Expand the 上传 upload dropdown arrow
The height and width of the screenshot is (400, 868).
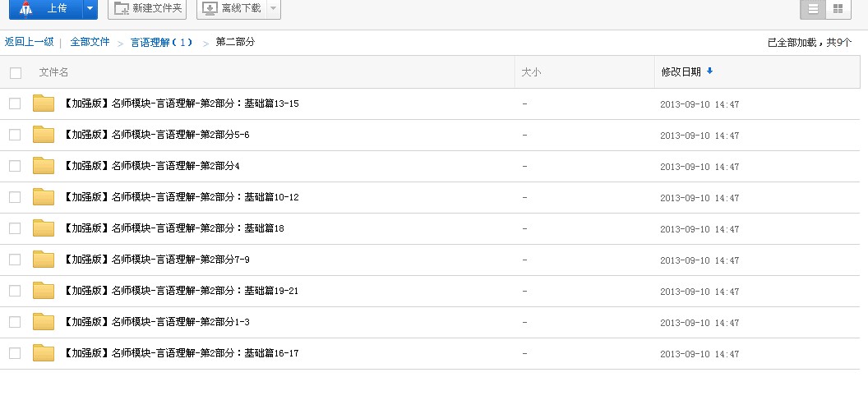pos(90,9)
